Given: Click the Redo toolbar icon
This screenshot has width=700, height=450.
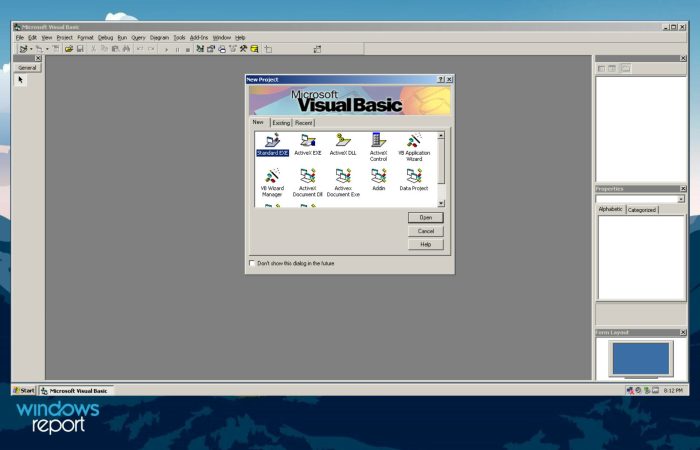Looking at the screenshot, I should (151, 49).
